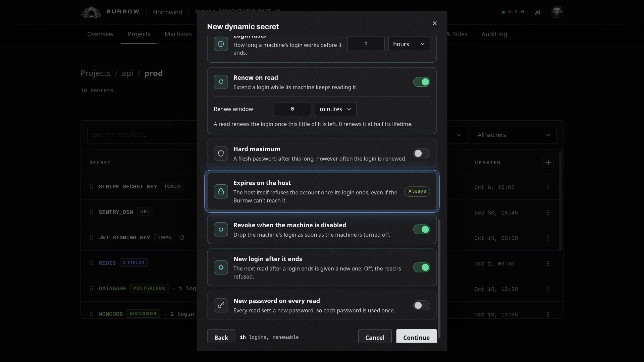
Task: Disable the Renew on read toggle
Action: (422, 82)
